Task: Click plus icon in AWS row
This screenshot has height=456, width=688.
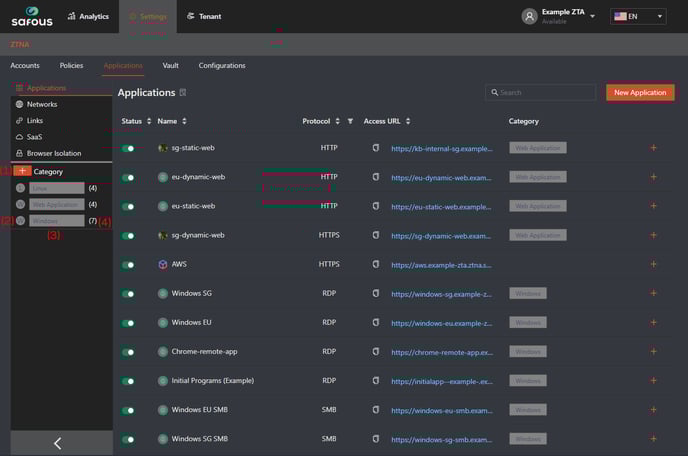Action: 653,264
